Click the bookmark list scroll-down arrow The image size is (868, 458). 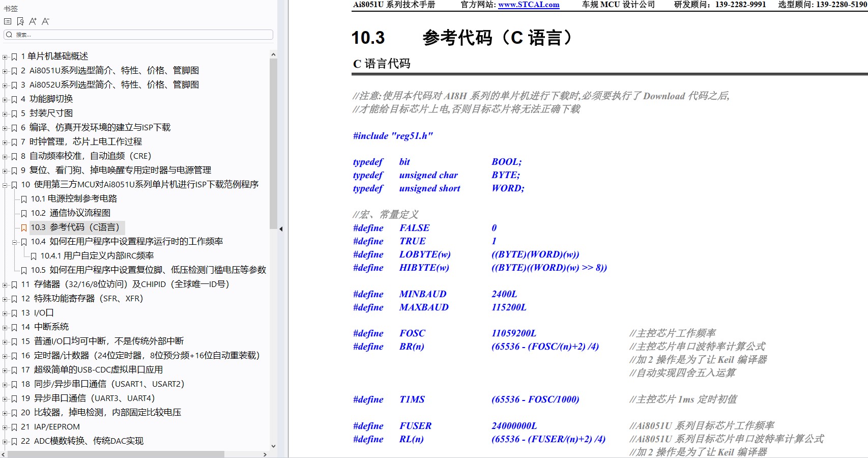273,446
